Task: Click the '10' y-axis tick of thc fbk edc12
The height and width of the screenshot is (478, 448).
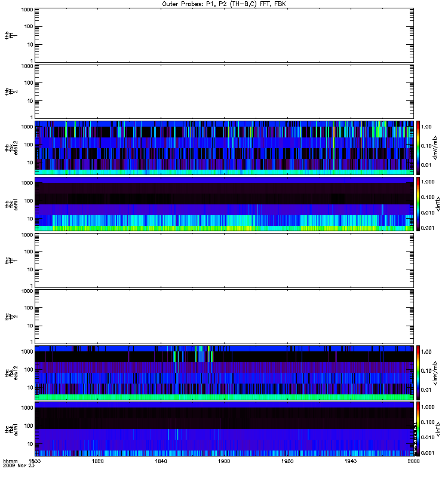Action: [x=30, y=387]
